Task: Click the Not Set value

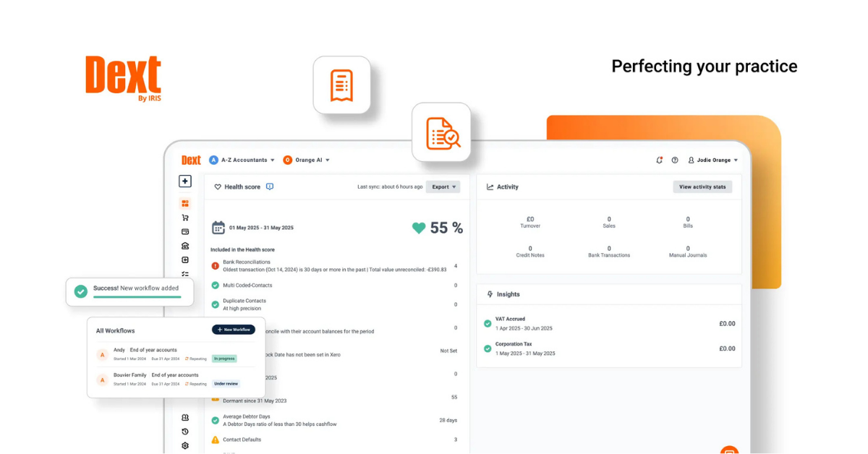Action: pyautogui.click(x=448, y=351)
